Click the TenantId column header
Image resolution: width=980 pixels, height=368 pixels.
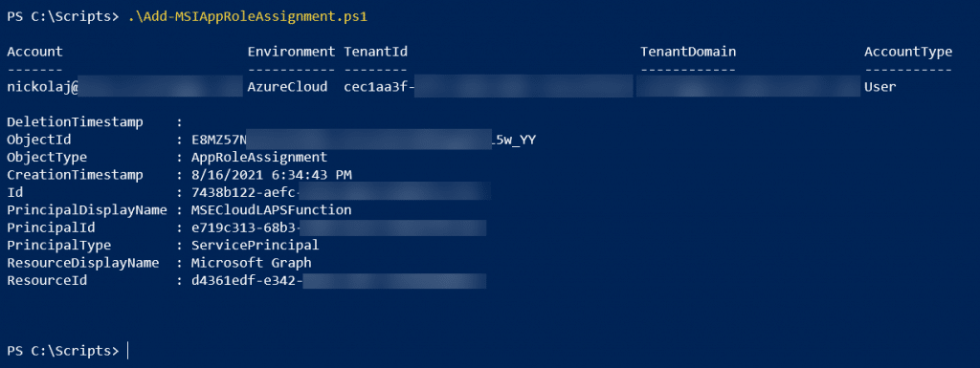tap(375, 52)
